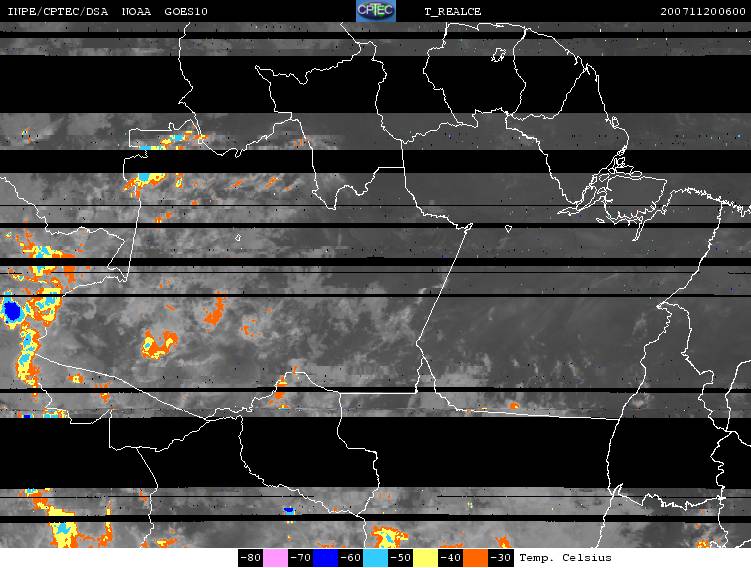Screen dimensions: 751x568
Task: Click the CPTEC logo in the header
Action: coord(376,11)
